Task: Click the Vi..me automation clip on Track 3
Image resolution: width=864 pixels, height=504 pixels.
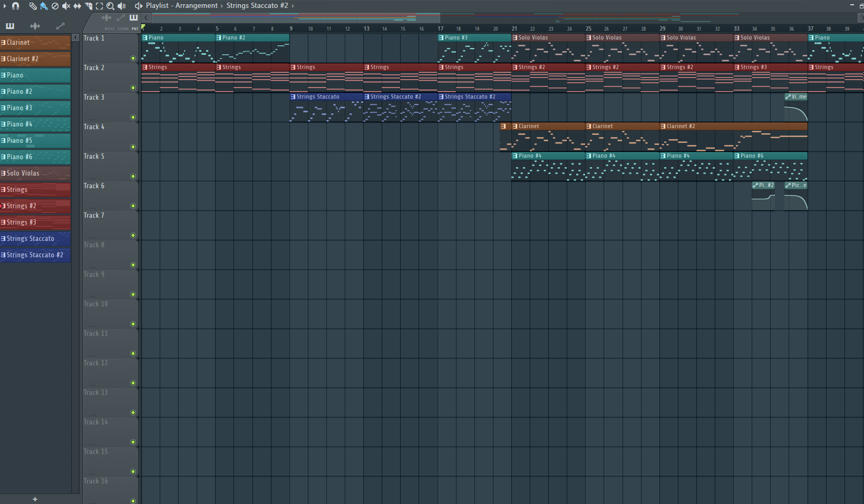Action: 796,107
